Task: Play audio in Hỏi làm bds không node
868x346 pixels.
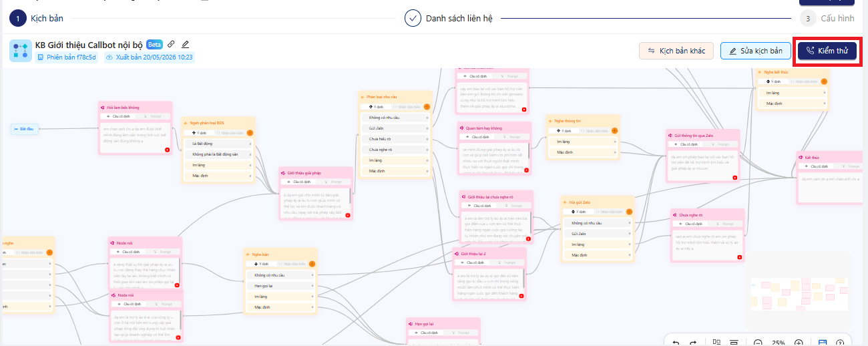Action: coord(168,150)
